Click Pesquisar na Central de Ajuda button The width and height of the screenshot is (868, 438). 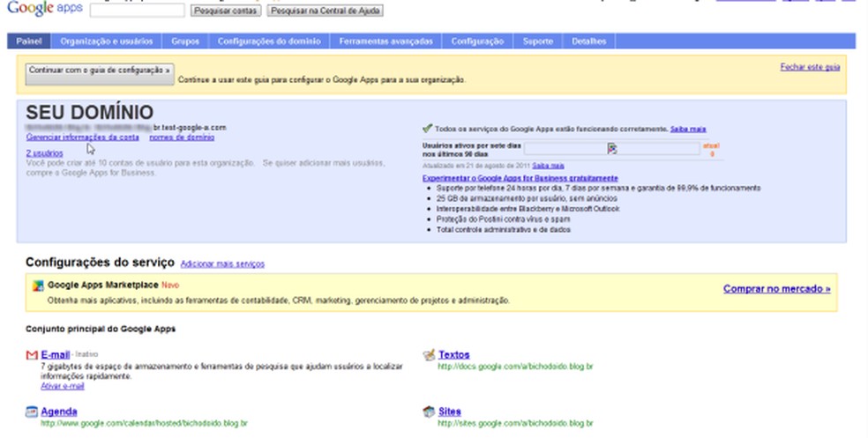tap(325, 11)
